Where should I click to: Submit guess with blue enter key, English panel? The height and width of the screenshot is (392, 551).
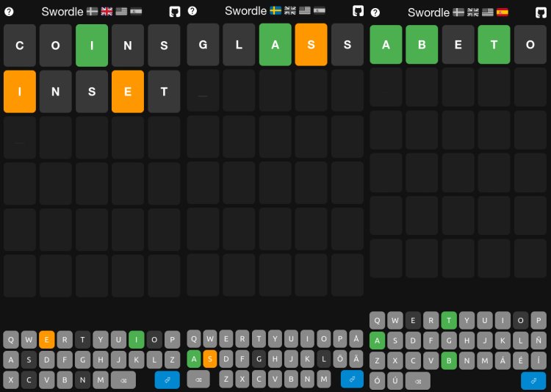click(168, 380)
